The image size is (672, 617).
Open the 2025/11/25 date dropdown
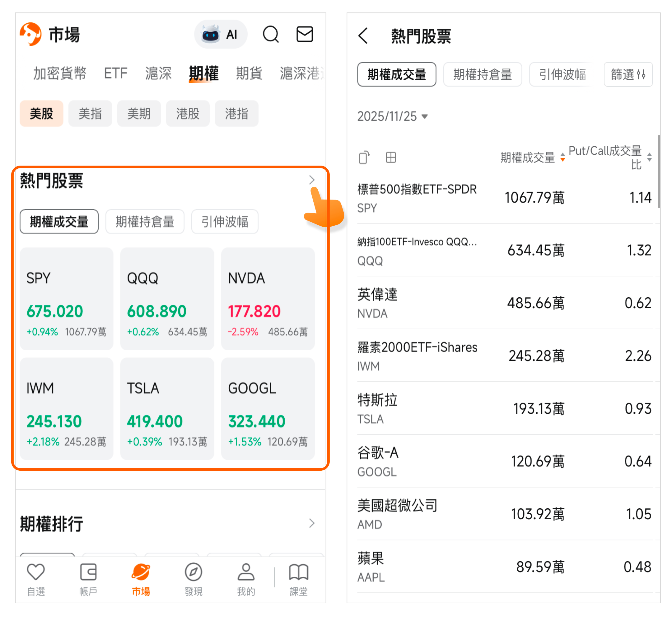click(392, 116)
